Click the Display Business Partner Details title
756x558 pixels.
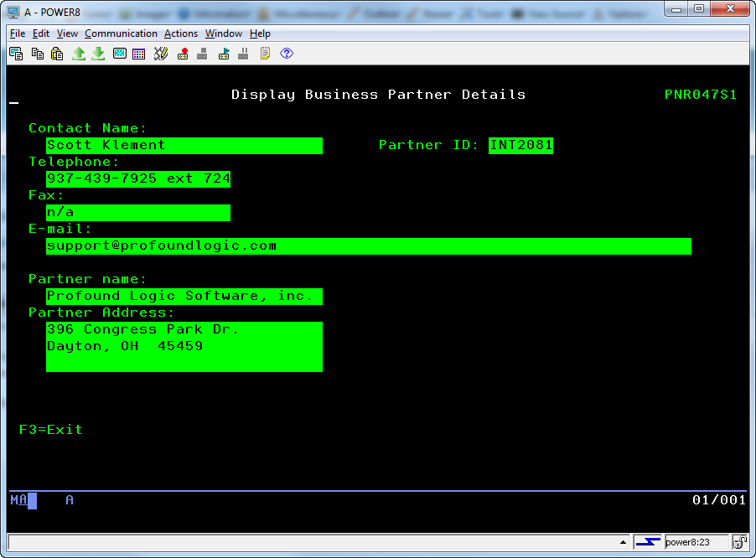click(379, 95)
